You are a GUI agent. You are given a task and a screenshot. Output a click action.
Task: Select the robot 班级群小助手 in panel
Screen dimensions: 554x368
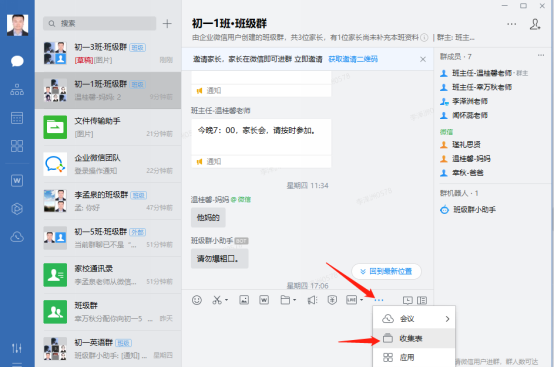(x=468, y=210)
